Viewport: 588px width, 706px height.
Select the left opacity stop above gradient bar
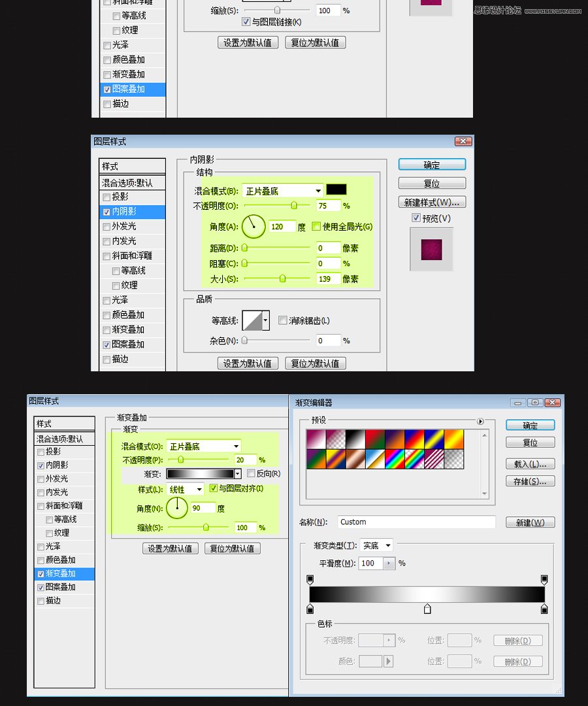310,579
